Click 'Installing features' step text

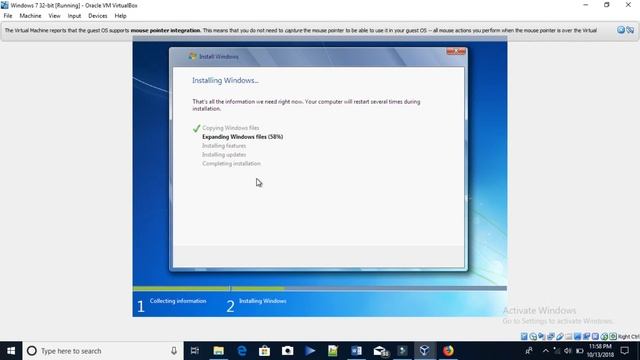224,146
